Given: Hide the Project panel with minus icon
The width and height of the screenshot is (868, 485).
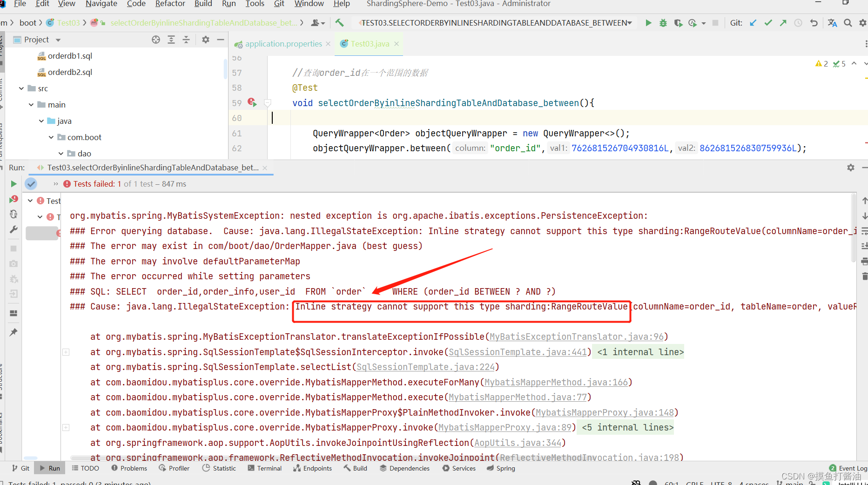Looking at the screenshot, I should click(221, 40).
